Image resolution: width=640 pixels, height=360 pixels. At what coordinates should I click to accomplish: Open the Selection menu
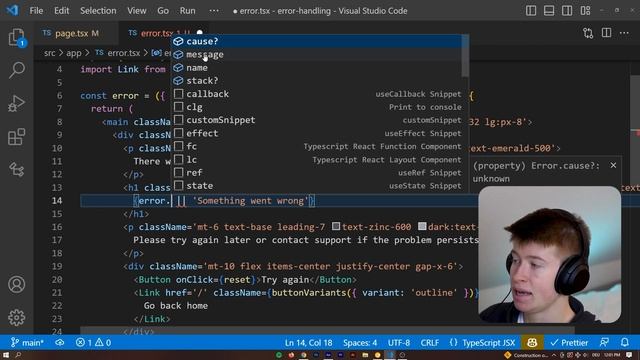click(x=98, y=11)
